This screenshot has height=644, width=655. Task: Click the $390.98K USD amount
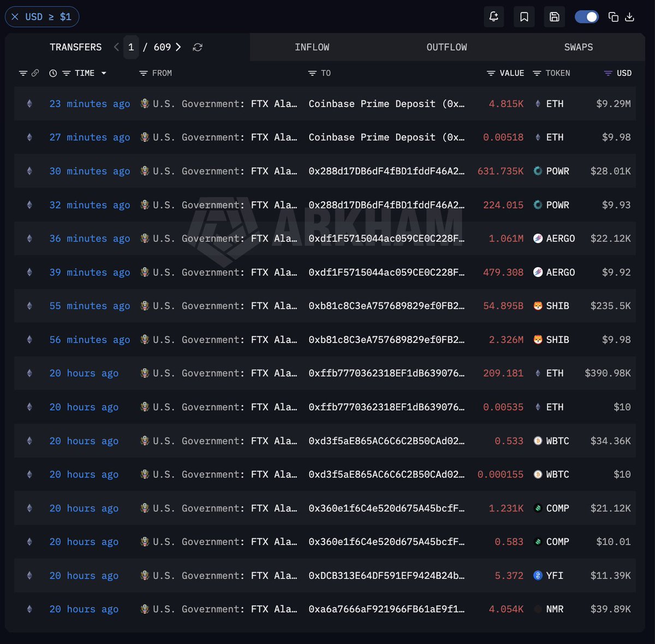pyautogui.click(x=608, y=373)
